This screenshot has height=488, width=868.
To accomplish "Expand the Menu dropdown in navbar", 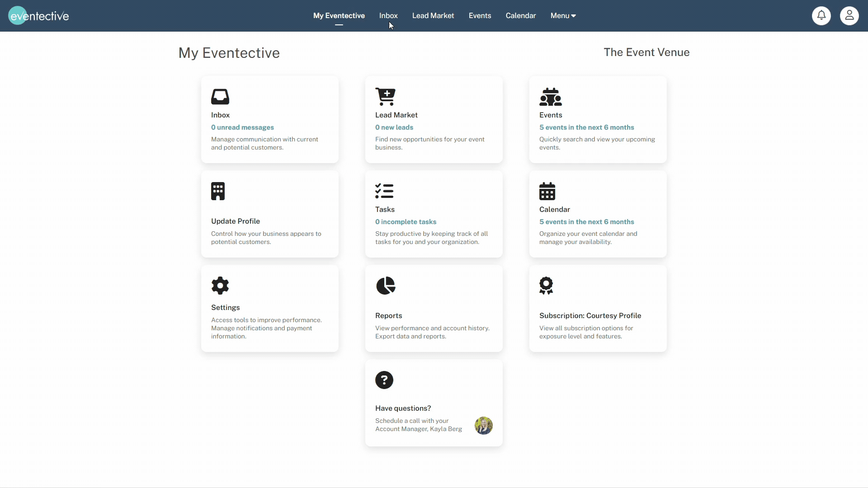I will [x=563, y=16].
